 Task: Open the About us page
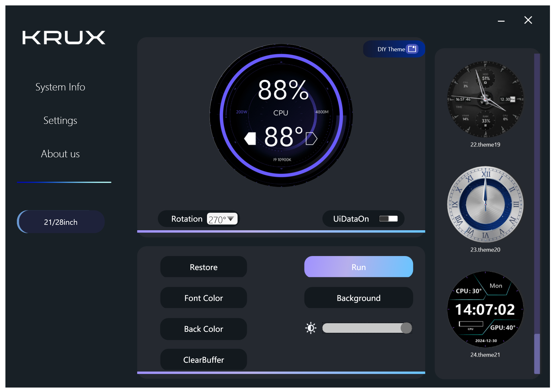coord(60,154)
